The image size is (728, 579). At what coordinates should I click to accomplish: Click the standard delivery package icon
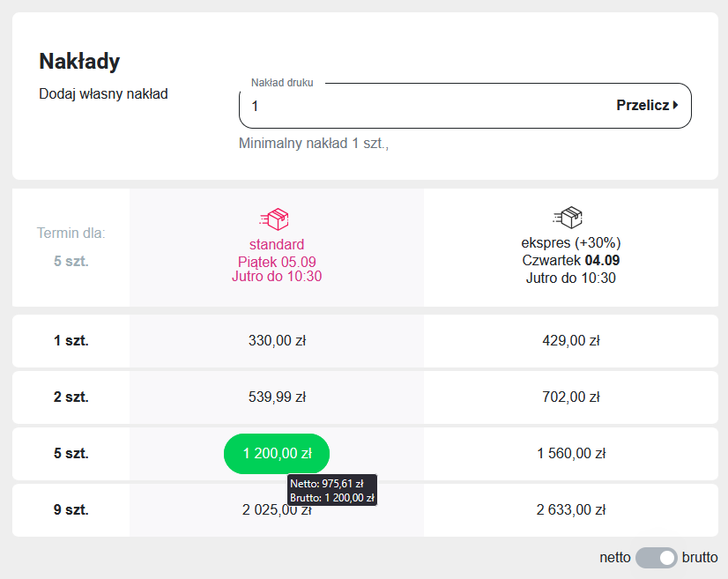pos(274,218)
